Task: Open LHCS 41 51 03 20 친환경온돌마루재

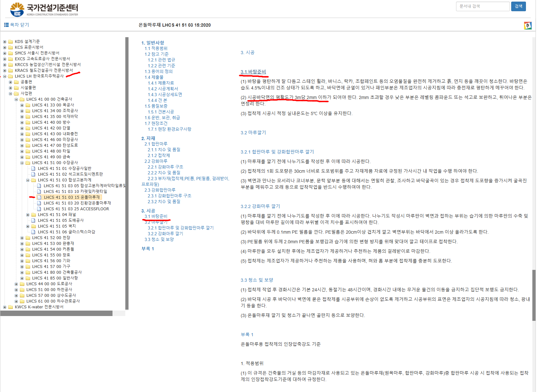Action: pos(77,203)
